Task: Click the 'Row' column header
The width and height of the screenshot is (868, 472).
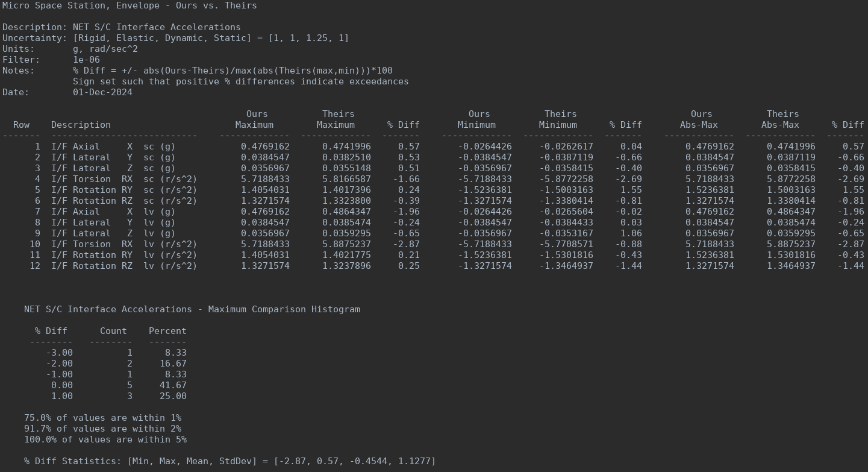Action: tap(21, 125)
